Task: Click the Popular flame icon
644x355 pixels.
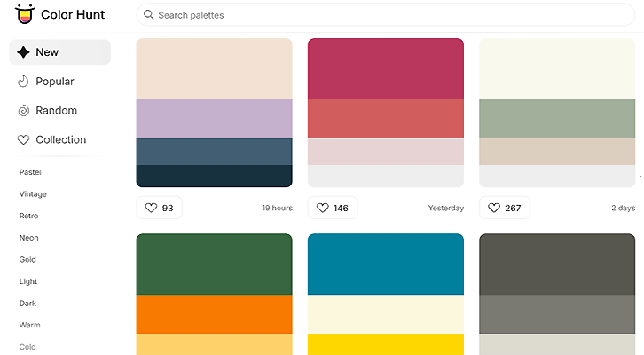Action: (23, 82)
